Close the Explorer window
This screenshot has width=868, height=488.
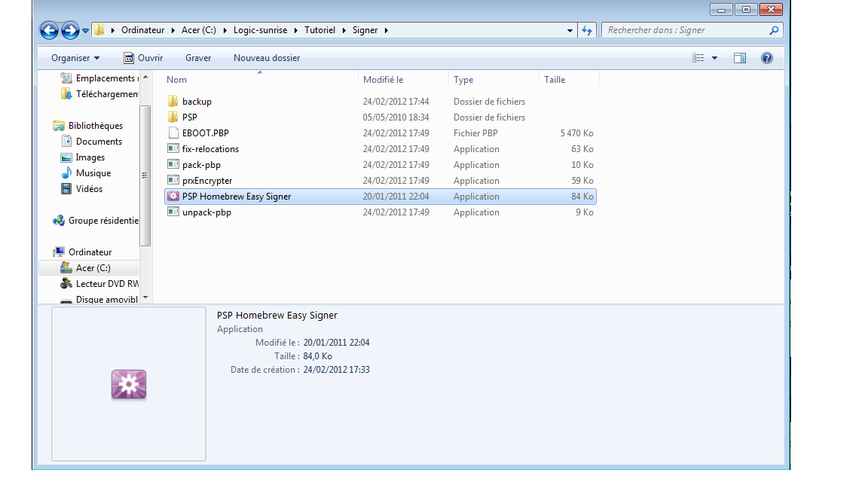(x=771, y=9)
